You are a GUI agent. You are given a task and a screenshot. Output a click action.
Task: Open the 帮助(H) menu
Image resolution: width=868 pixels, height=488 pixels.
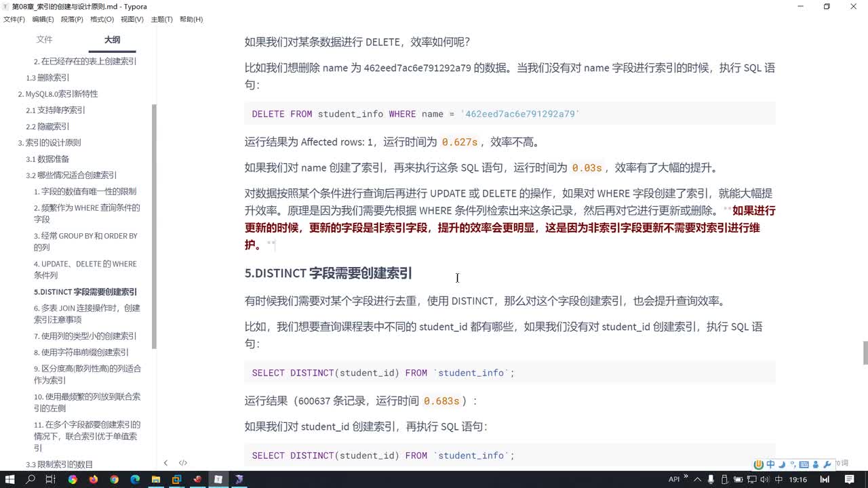pyautogui.click(x=191, y=19)
